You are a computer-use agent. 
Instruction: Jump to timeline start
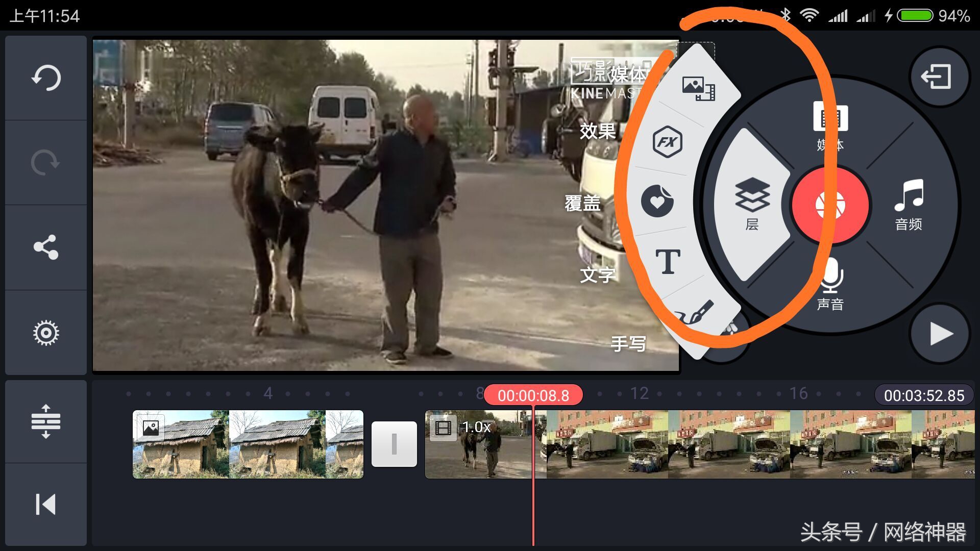coord(46,505)
